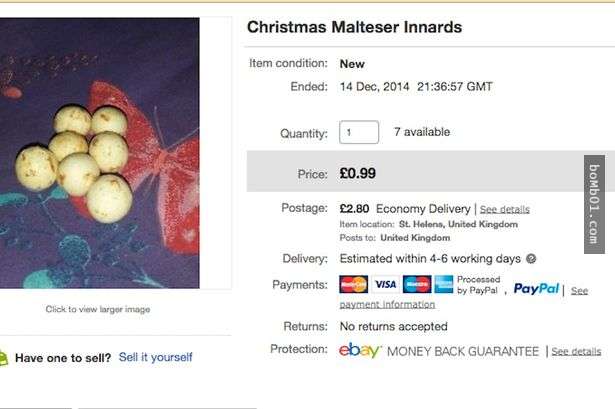Click the VISA card icon
Screen dimensions: 615x409
[x=385, y=285]
